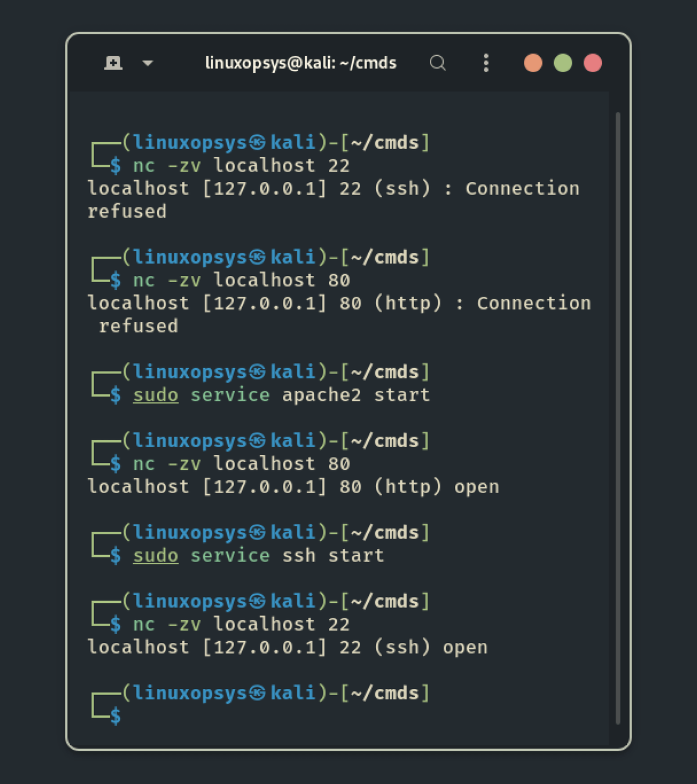The height and width of the screenshot is (784, 697).
Task: Open the three-dot vertical menu
Action: (486, 63)
